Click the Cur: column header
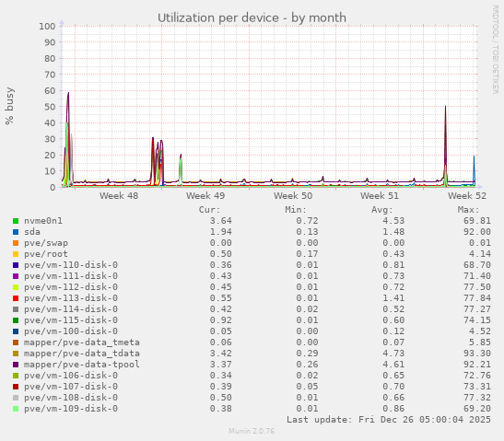This screenshot has width=504, height=441. (209, 210)
